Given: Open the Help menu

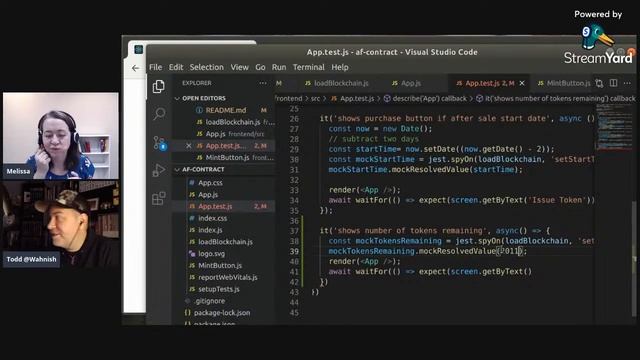Looking at the screenshot, I should coord(340,67).
